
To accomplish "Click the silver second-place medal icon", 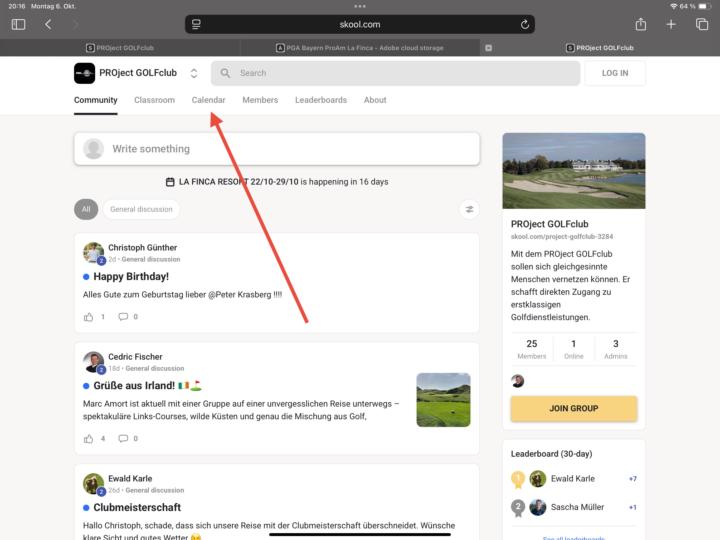I will (x=518, y=508).
